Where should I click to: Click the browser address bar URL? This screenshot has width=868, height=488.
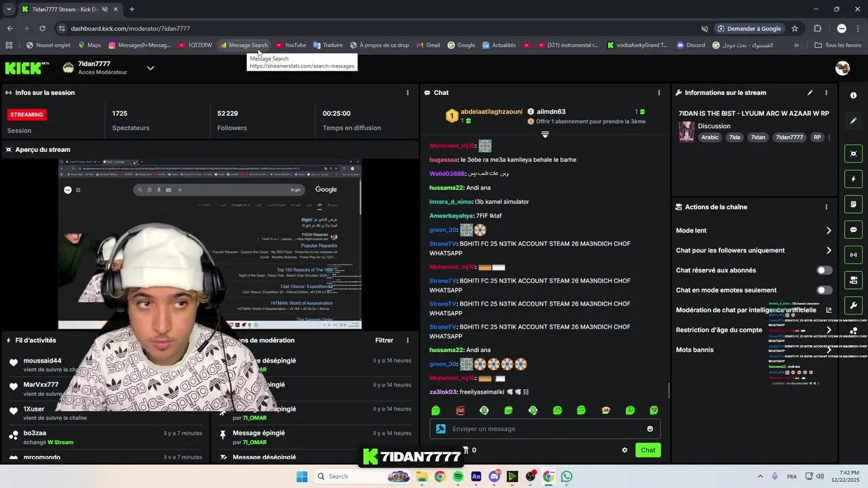130,28
